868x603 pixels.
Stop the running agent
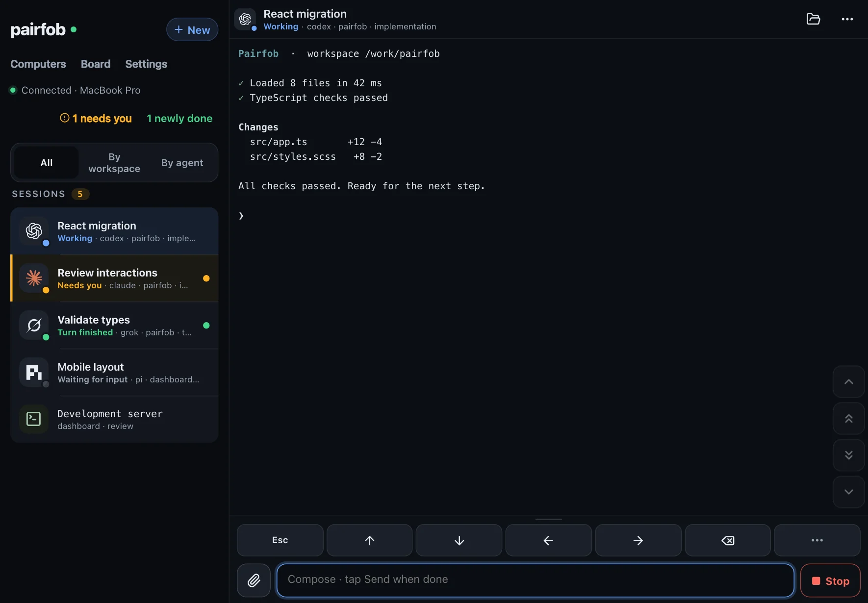[x=830, y=581]
